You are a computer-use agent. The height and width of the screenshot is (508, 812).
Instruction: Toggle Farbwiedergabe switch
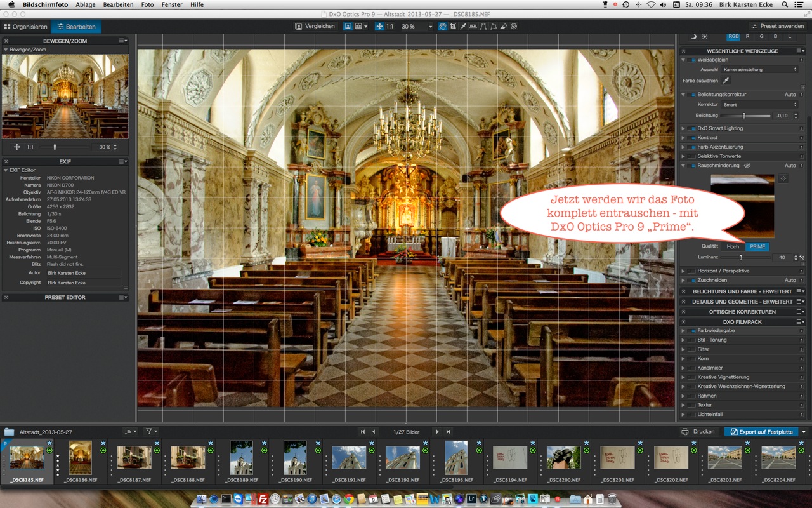pyautogui.click(x=691, y=330)
